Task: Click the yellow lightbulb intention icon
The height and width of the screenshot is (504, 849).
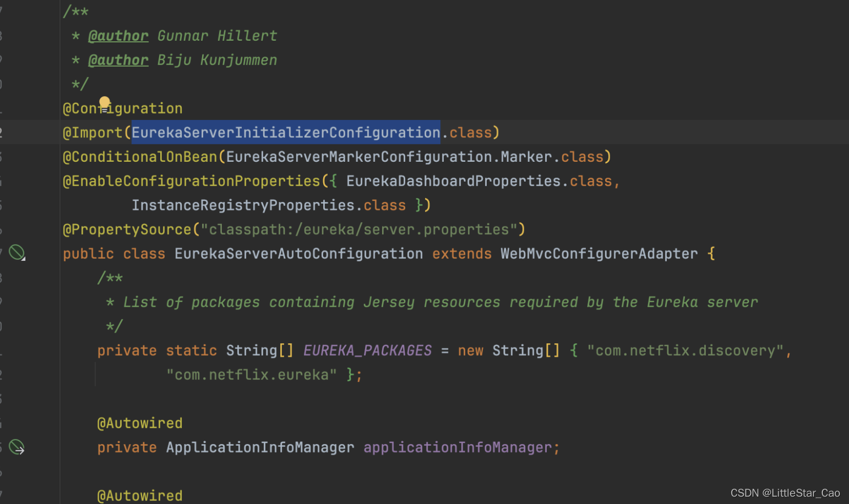Action: (105, 104)
